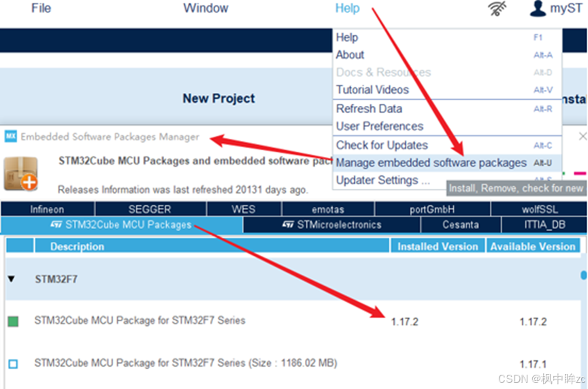Click Manage embedded software packages
Viewport: 588px width, 389px height.
(446, 163)
